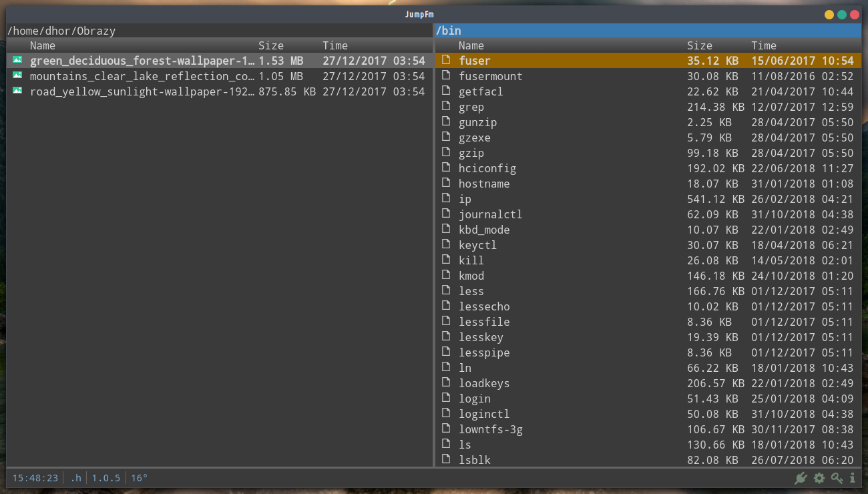Select the loginctl file name

[484, 414]
